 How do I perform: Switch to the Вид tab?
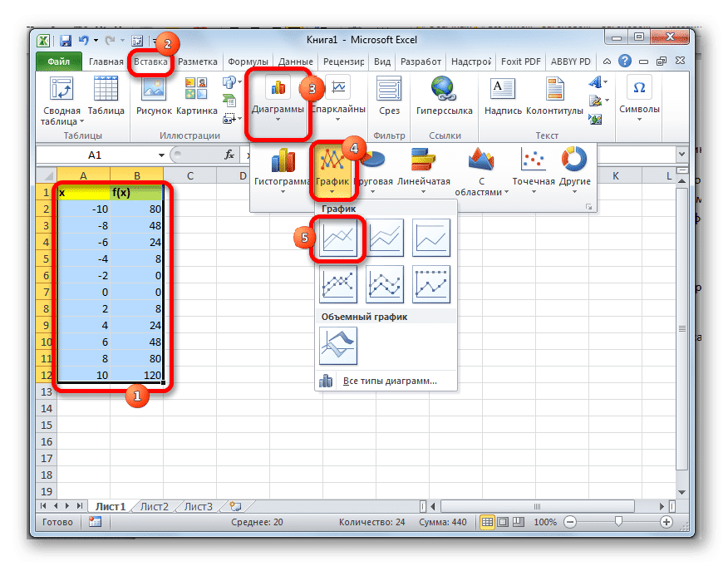382,62
